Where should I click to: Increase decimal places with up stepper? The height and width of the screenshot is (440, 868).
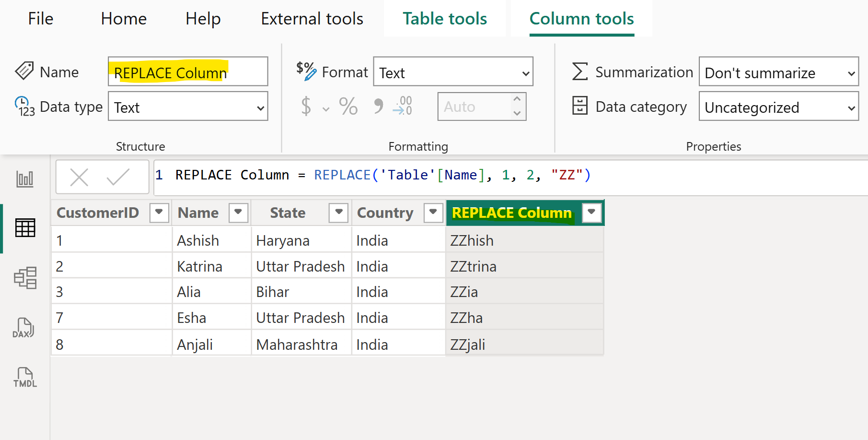pos(517,99)
